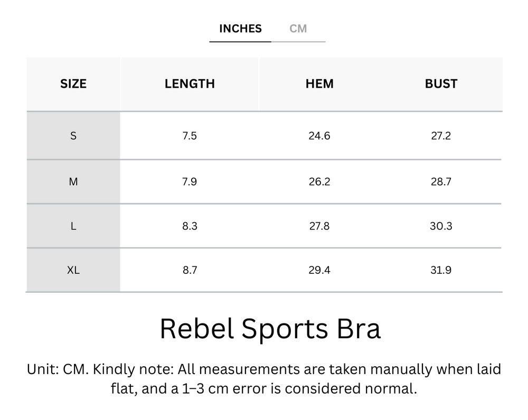
Task: Click the 31.9 bust value
Action: (x=441, y=270)
